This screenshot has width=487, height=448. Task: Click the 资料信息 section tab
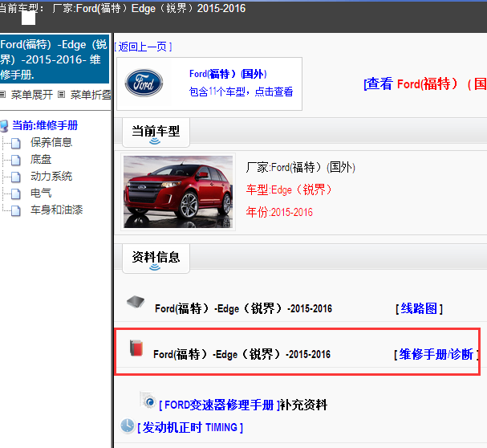(156, 259)
